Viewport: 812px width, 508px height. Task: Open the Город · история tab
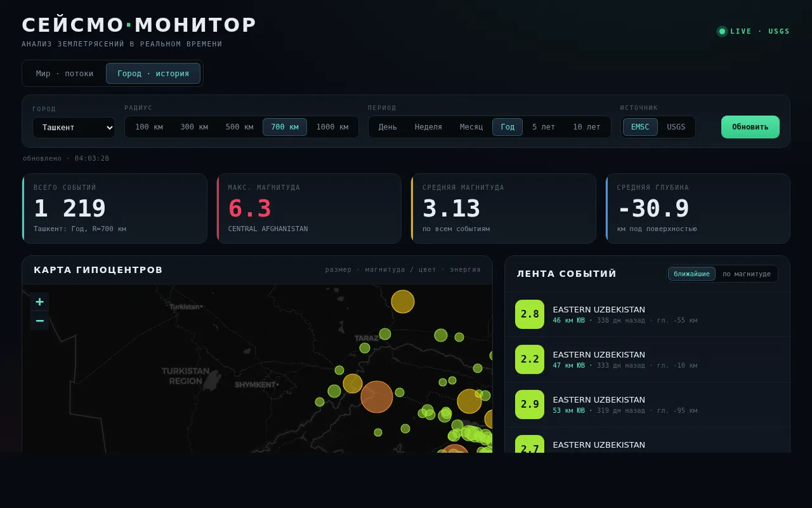[x=153, y=74]
